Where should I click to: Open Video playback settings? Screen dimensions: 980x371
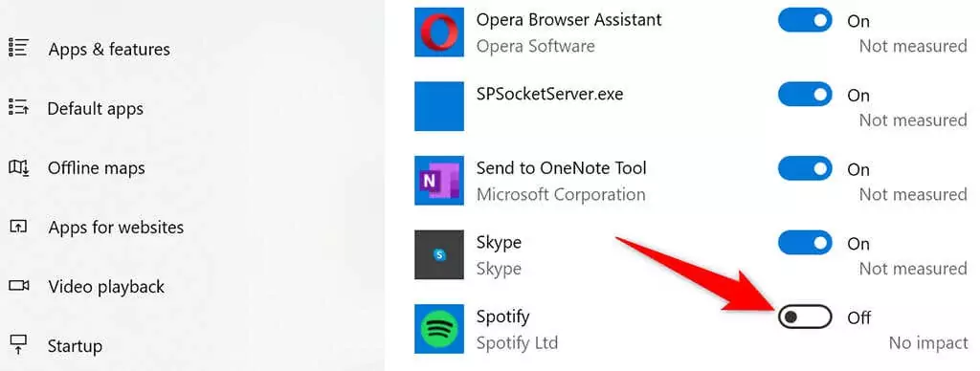106,287
